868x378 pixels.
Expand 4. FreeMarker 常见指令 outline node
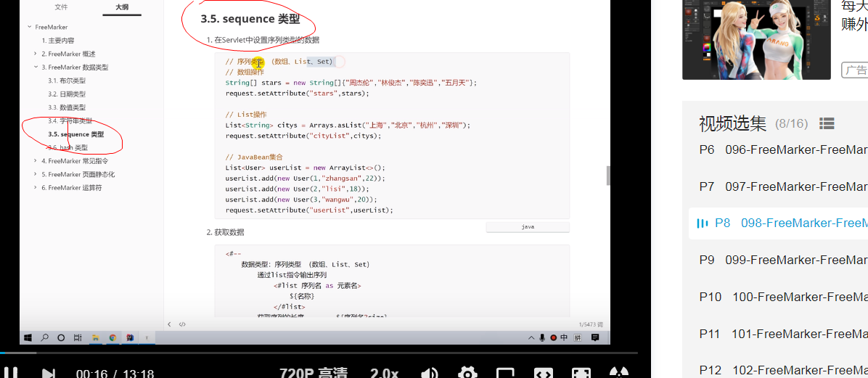(x=36, y=161)
